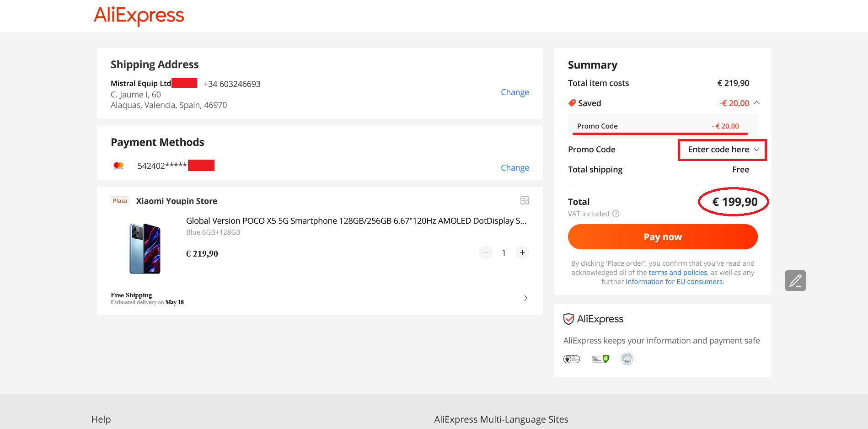The width and height of the screenshot is (868, 429).
Task: Click the red Saved tag icon
Action: click(572, 103)
